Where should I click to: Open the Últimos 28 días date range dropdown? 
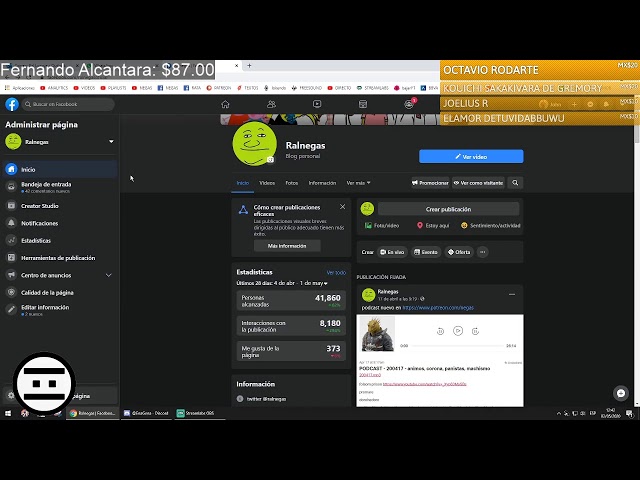[282, 283]
